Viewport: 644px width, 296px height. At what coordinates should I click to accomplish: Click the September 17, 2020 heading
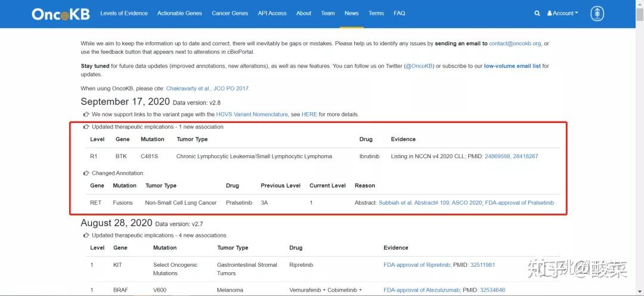click(125, 101)
